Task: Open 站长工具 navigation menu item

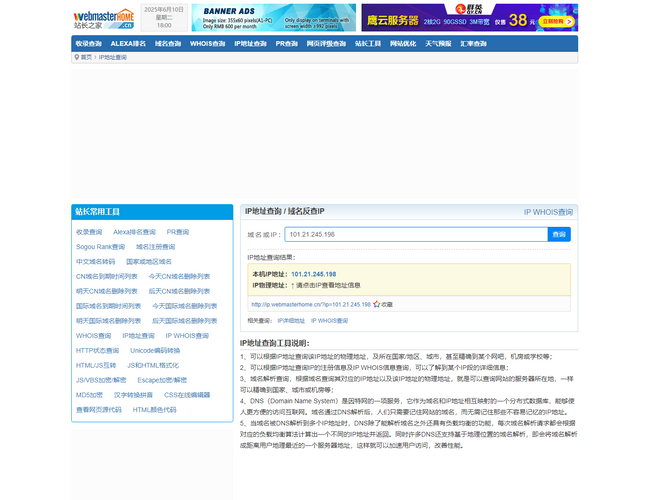Action: (x=368, y=44)
